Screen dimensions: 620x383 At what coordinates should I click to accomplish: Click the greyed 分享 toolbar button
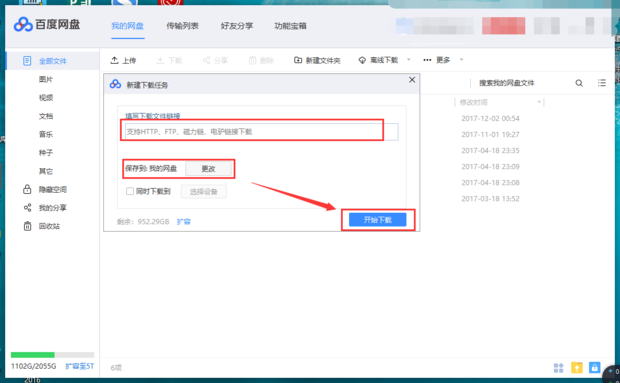(x=215, y=60)
